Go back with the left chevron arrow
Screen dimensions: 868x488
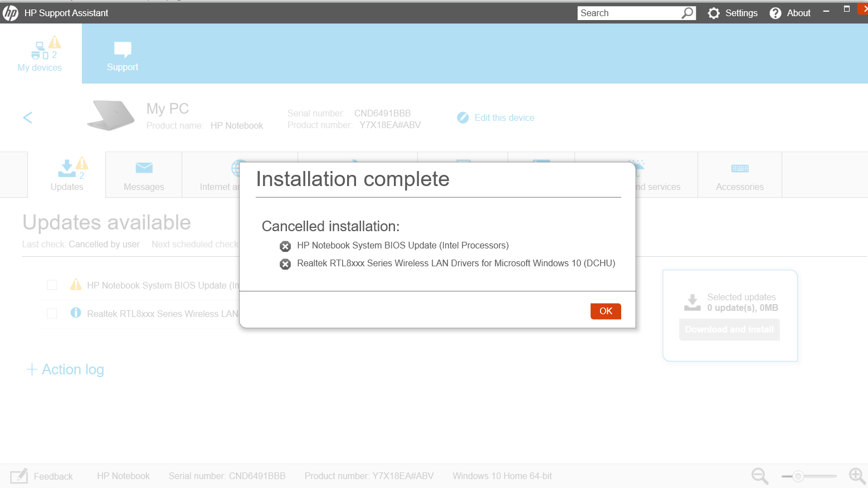(x=28, y=118)
